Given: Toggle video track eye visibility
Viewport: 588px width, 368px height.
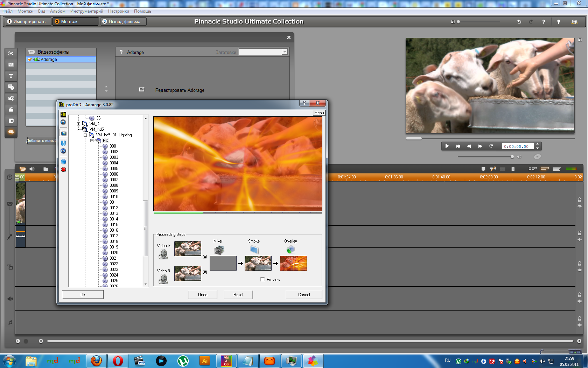Looking at the screenshot, I should point(579,206).
